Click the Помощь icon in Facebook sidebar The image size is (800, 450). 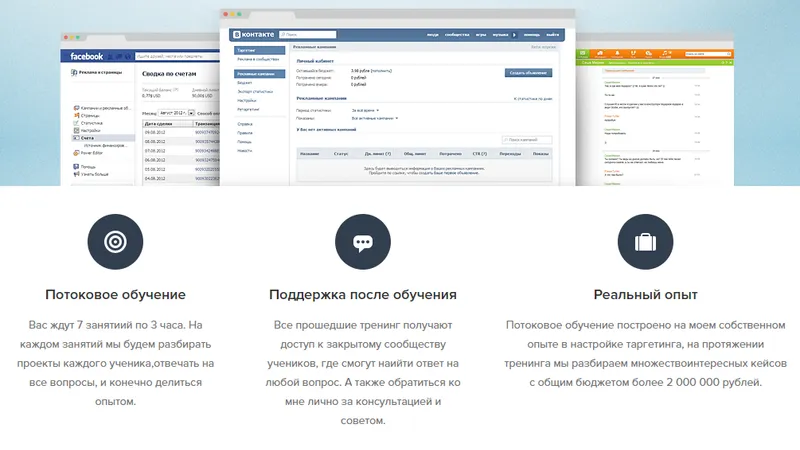point(76,167)
